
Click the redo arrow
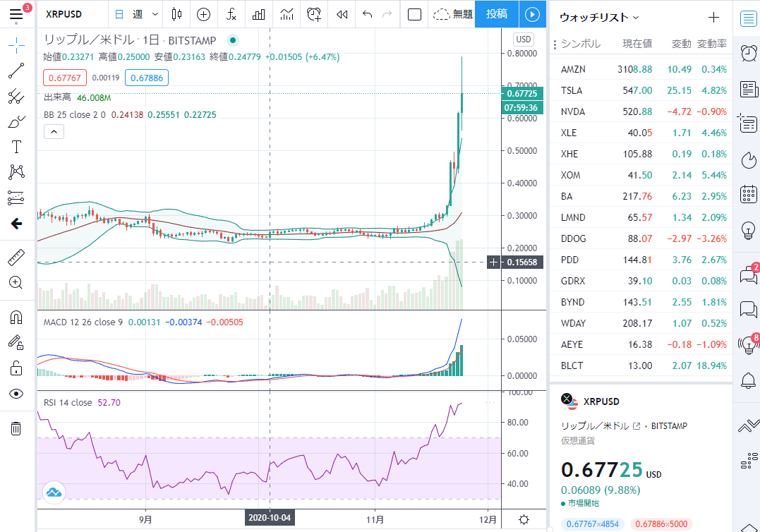tap(387, 14)
